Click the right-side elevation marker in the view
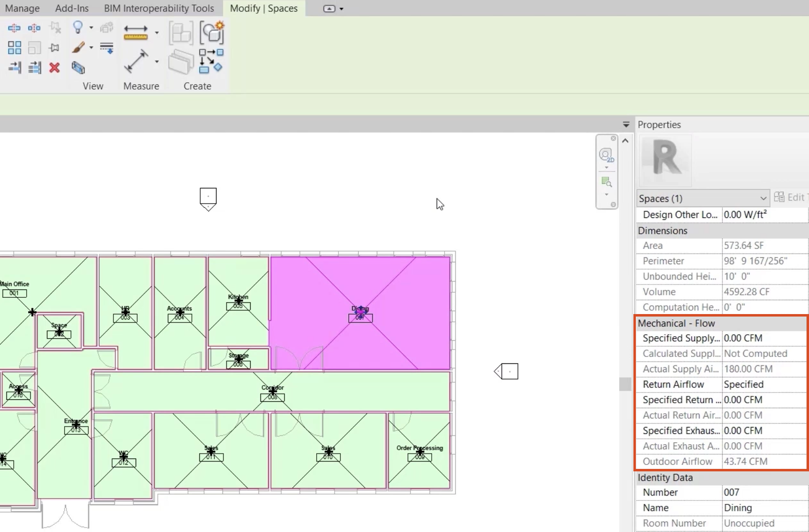The image size is (809, 532). 507,371
